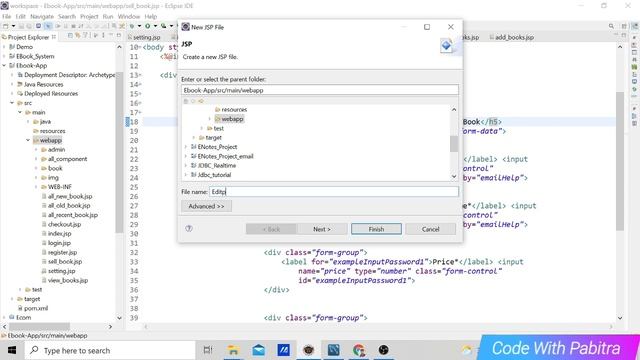Viewport: 640px width, 360px height.
Task: Click the Back arrow above dialog folder tree
Action: point(193,101)
